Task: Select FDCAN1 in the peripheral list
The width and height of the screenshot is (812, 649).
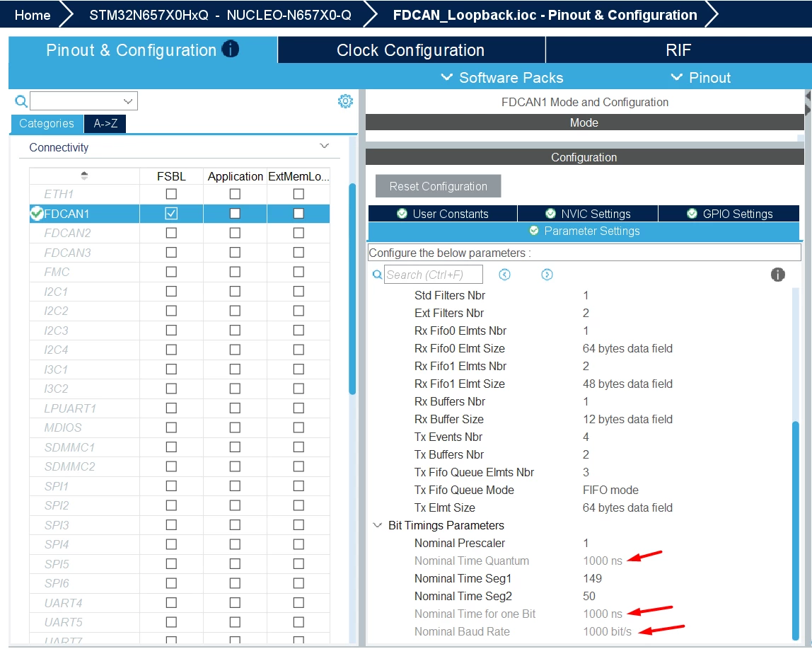Action: tap(66, 214)
